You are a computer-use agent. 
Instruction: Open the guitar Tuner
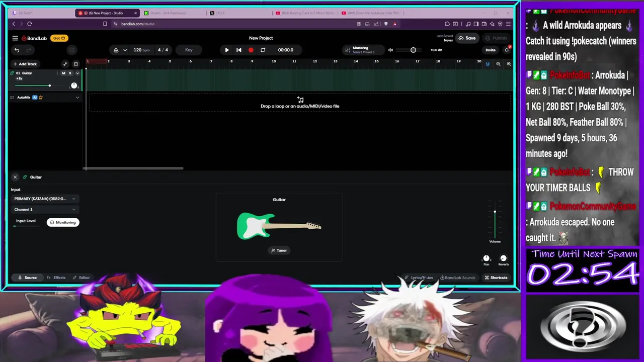pos(279,250)
